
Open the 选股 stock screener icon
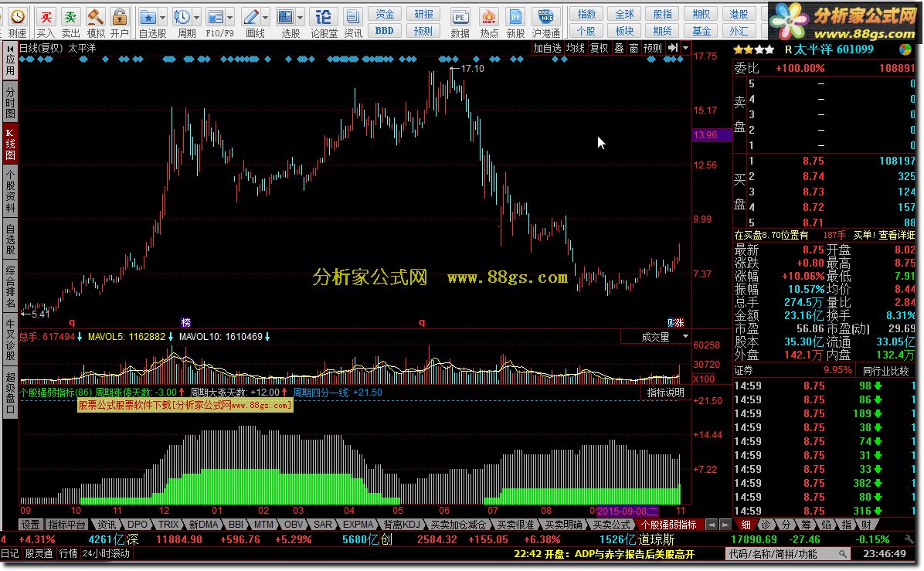pos(286,16)
